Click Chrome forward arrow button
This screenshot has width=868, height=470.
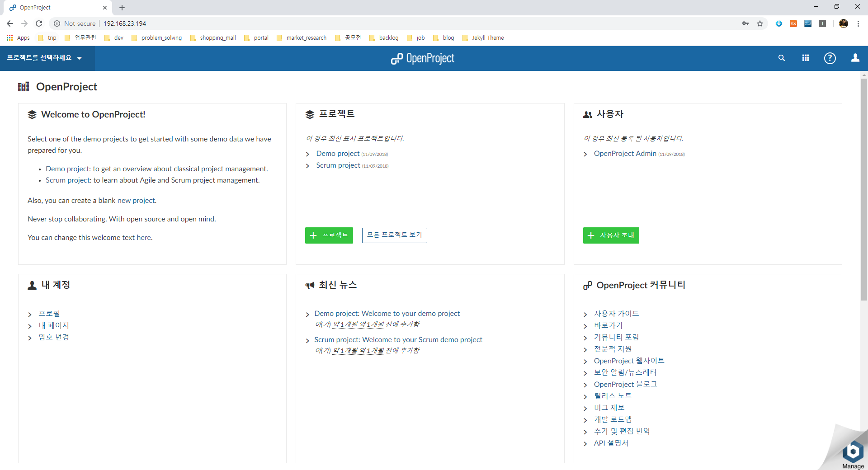point(24,23)
